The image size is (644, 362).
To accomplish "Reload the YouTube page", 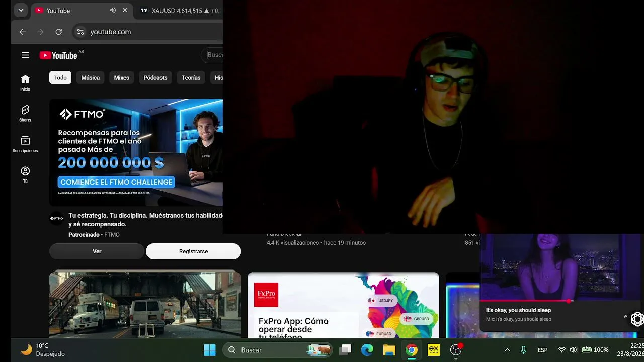I will pyautogui.click(x=59, y=32).
